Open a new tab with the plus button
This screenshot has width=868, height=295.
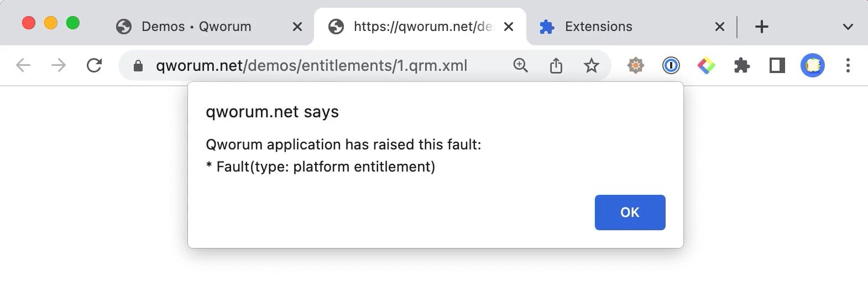click(761, 27)
